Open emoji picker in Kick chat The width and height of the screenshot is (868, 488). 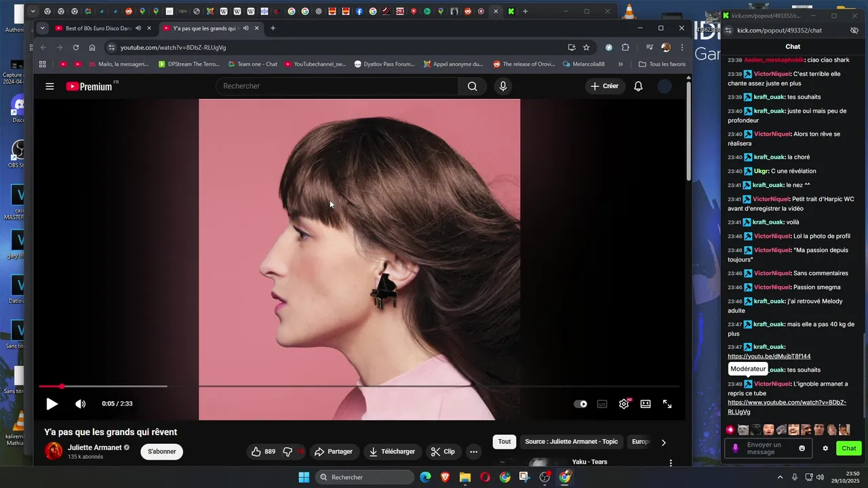[x=802, y=448]
